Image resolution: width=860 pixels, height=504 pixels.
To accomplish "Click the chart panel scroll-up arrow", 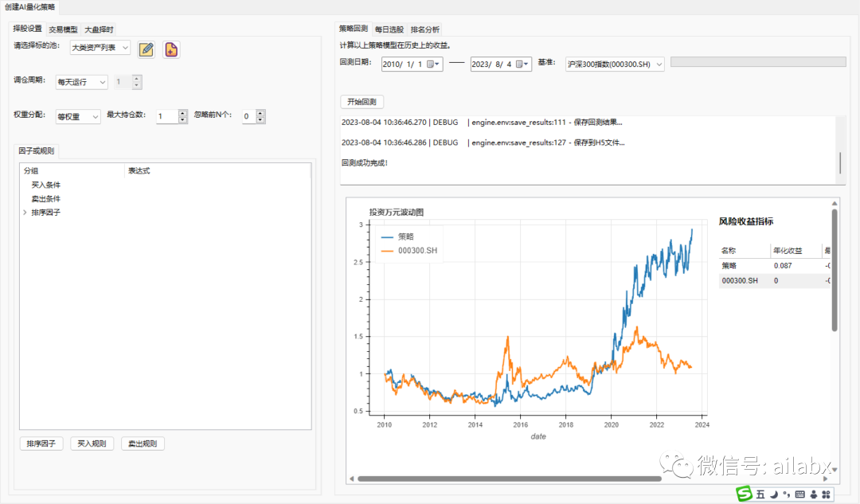I will coord(835,204).
